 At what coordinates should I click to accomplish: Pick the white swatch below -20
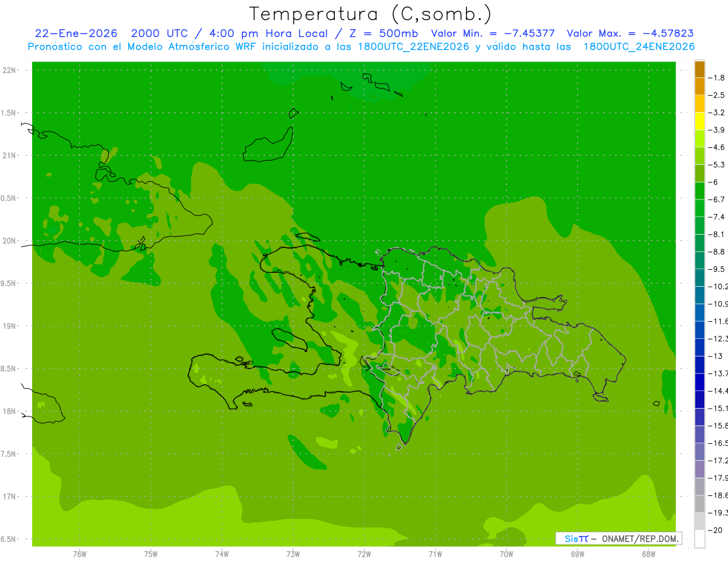pyautogui.click(x=699, y=539)
